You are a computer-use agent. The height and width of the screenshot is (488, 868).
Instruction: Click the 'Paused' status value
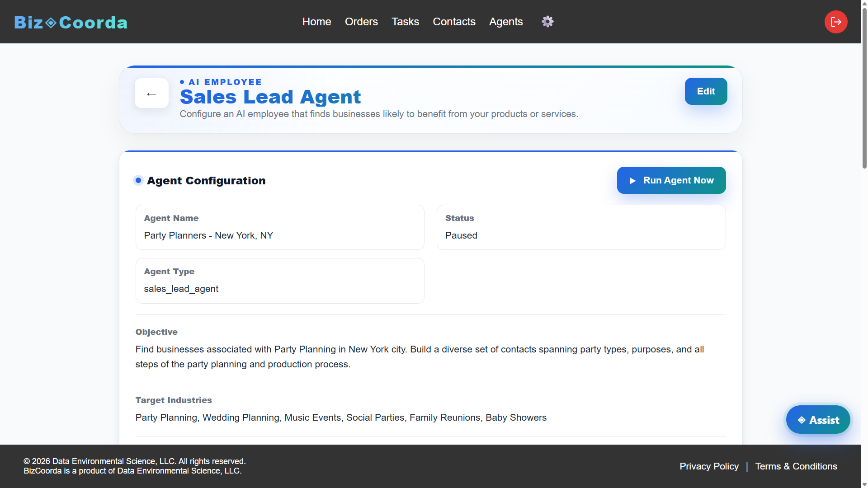pyautogui.click(x=461, y=235)
